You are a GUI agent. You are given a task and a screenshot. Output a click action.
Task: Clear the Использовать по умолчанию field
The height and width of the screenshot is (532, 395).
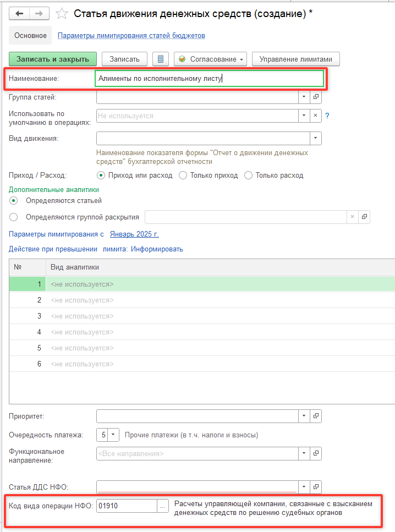316,116
